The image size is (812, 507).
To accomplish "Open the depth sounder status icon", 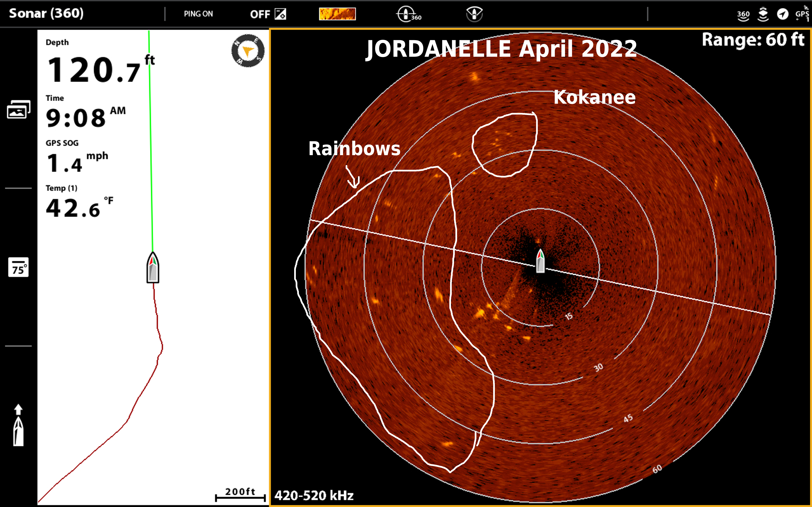I will (763, 14).
